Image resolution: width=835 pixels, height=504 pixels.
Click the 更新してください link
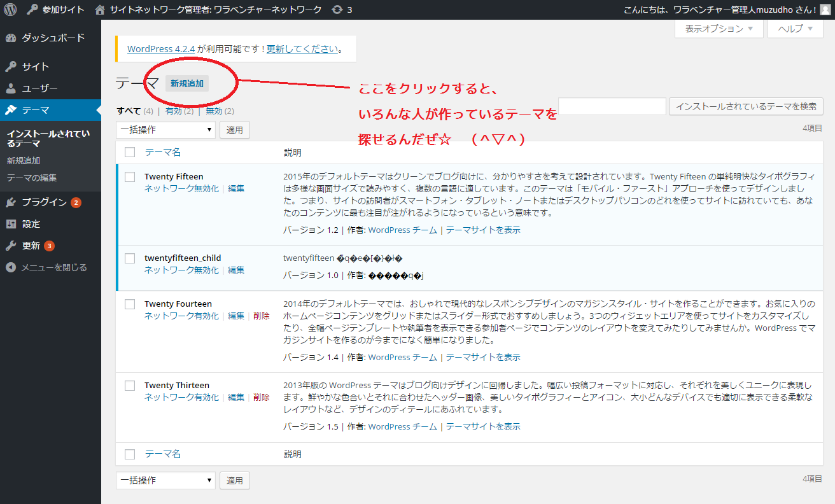[302, 49]
